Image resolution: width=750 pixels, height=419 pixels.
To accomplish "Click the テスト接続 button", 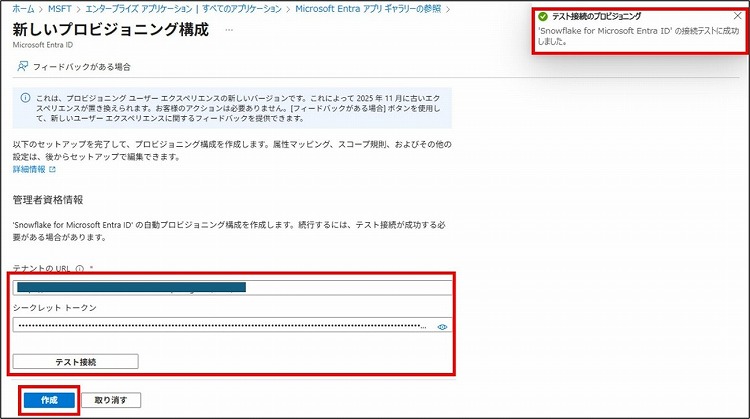I will click(76, 361).
